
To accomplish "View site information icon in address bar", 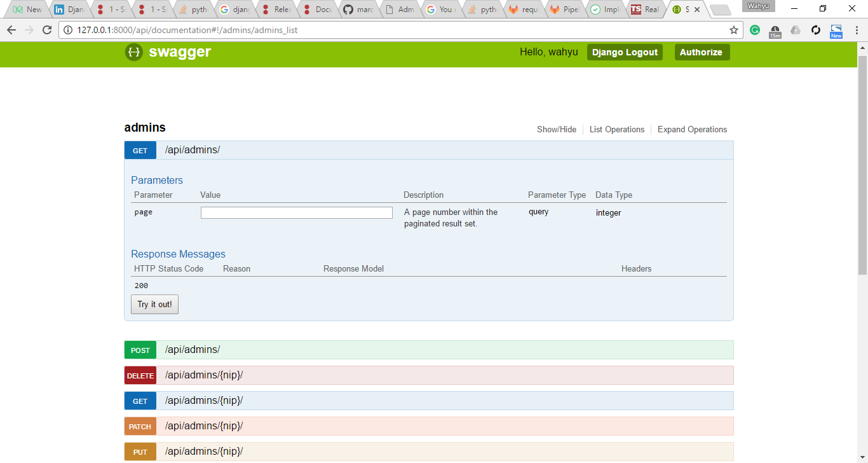I will tap(68, 30).
